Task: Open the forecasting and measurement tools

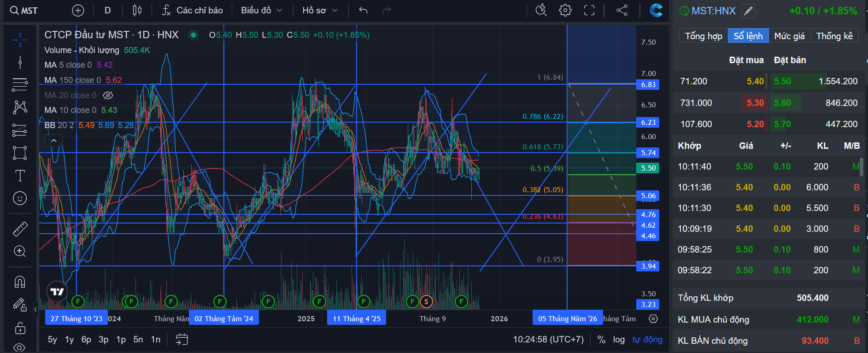Action: click(x=20, y=130)
